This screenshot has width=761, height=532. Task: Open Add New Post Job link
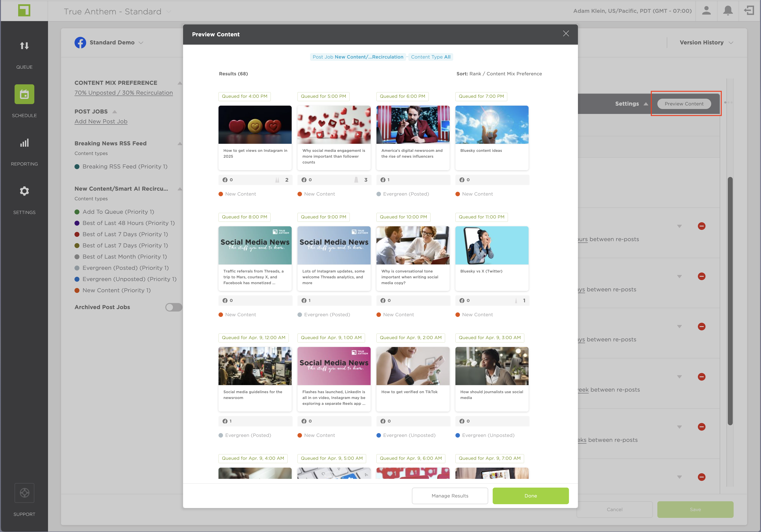[x=101, y=122]
